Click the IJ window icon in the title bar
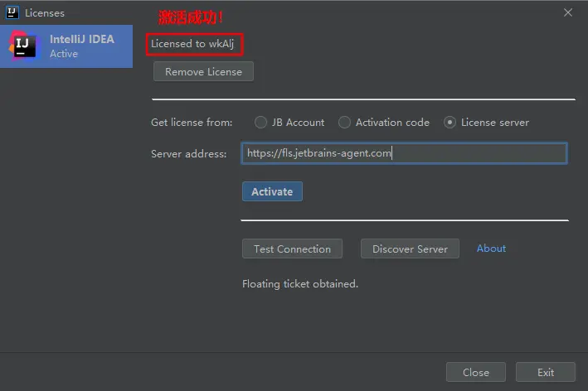 coord(12,12)
